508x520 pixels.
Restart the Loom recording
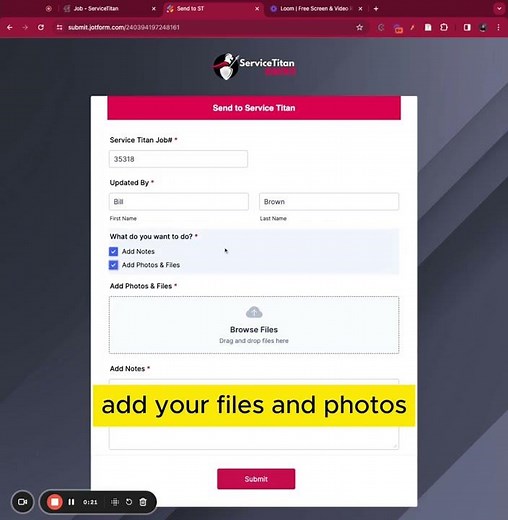129,502
